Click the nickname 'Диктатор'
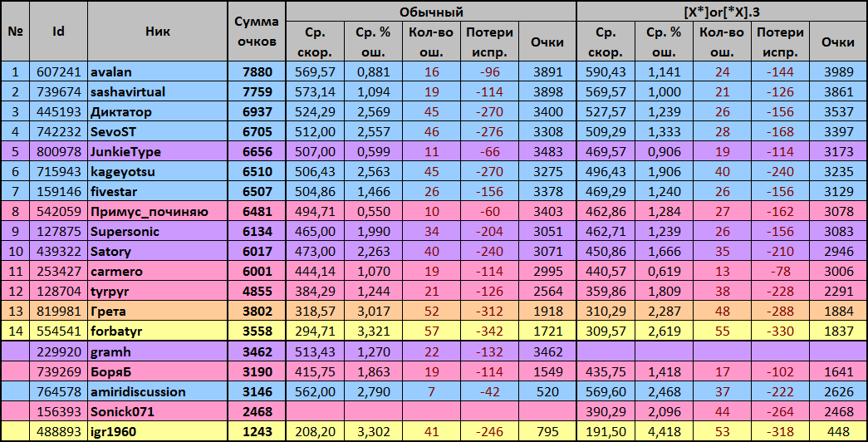The width and height of the screenshot is (868, 442). coord(157,112)
